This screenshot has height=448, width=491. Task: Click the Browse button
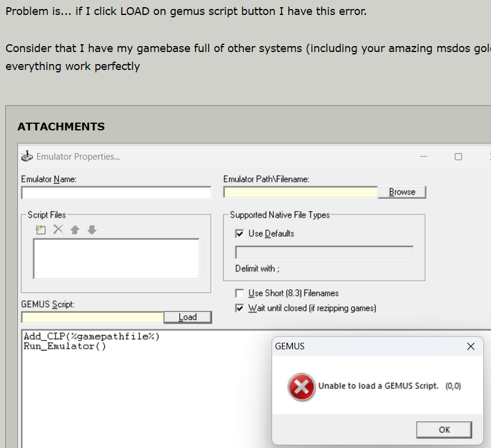point(402,192)
